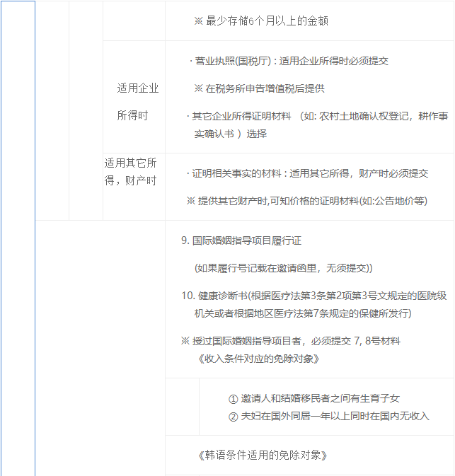Click the note '※ 授过国际婚姻指导项目者，必须提交 7, 8号材料'

291,341
